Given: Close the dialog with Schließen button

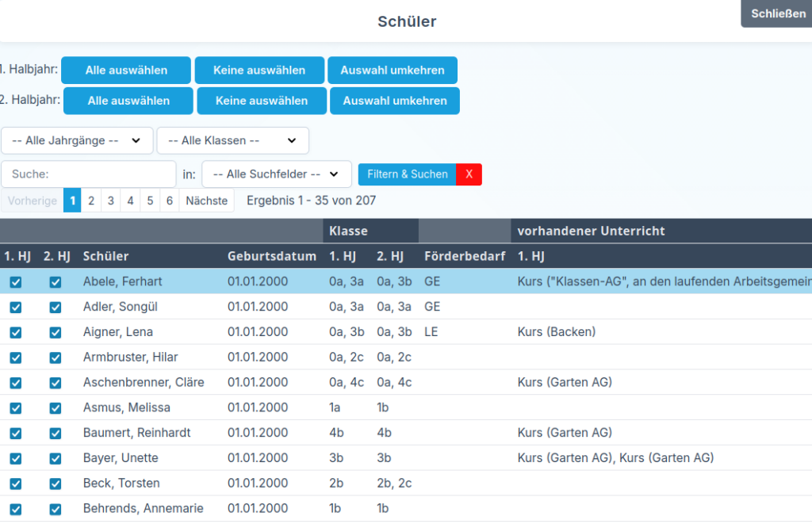Looking at the screenshot, I should (x=777, y=13).
